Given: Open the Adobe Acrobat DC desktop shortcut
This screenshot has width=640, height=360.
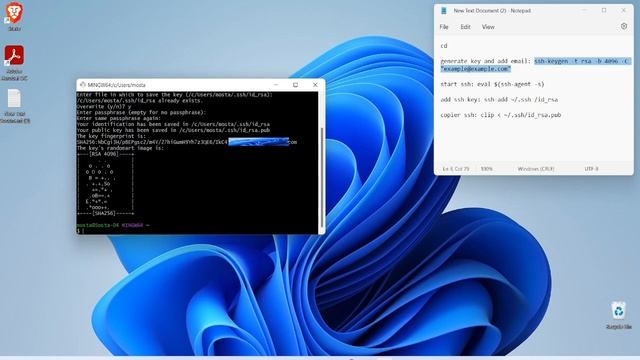Looking at the screenshot, I should [14, 62].
